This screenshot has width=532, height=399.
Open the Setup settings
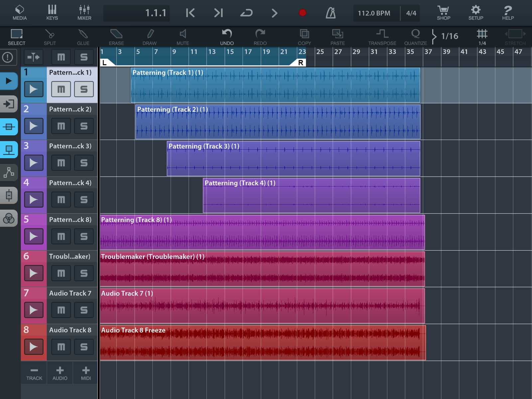[x=476, y=13]
